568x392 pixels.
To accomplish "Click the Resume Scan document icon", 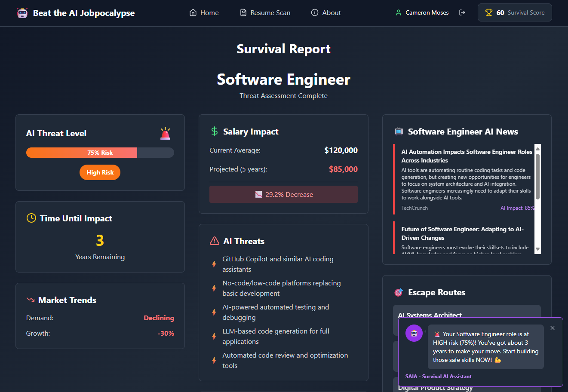I will (x=243, y=13).
